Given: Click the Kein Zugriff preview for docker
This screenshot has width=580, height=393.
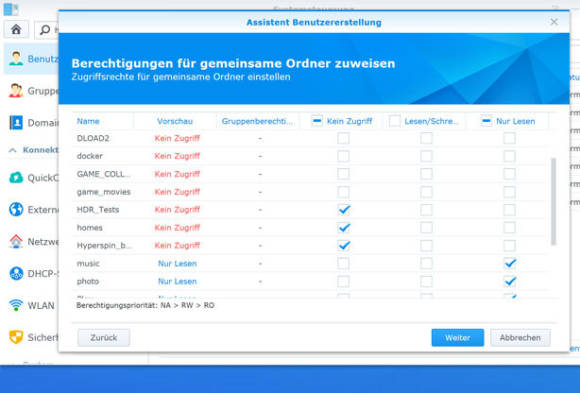Looking at the screenshot, I should point(177,156).
